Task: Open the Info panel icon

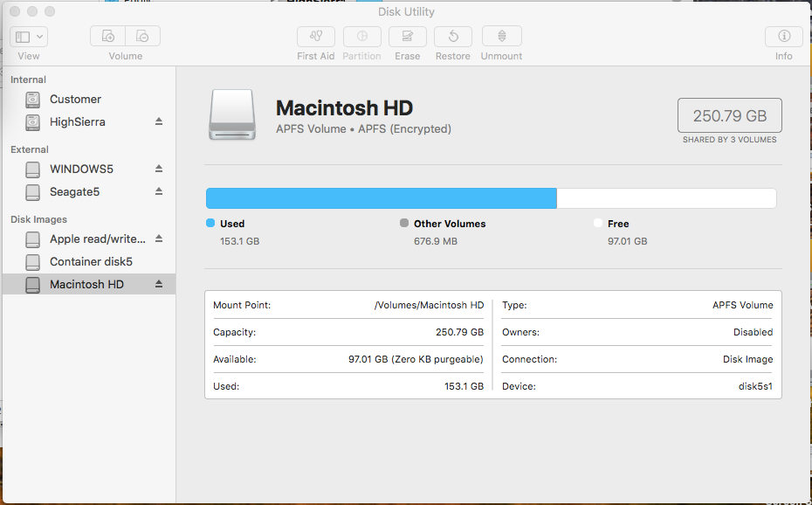Action: 784,37
